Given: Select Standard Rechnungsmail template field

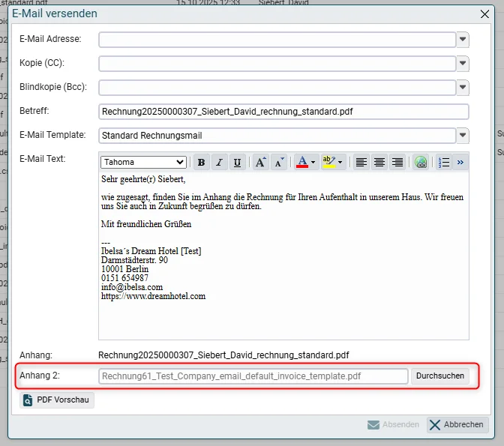Looking at the screenshot, I should point(277,135).
